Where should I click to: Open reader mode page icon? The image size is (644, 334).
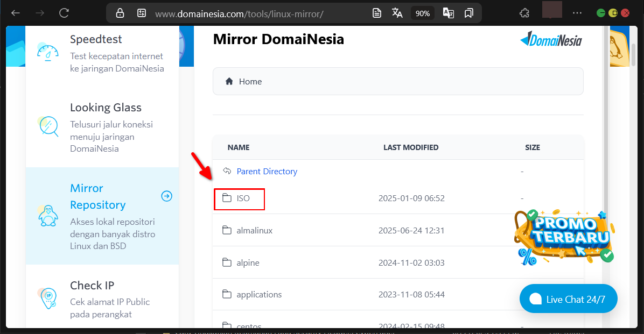click(x=376, y=13)
